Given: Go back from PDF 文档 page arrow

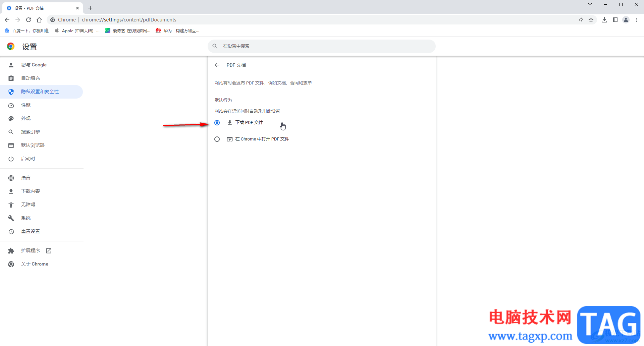Looking at the screenshot, I should pos(217,65).
